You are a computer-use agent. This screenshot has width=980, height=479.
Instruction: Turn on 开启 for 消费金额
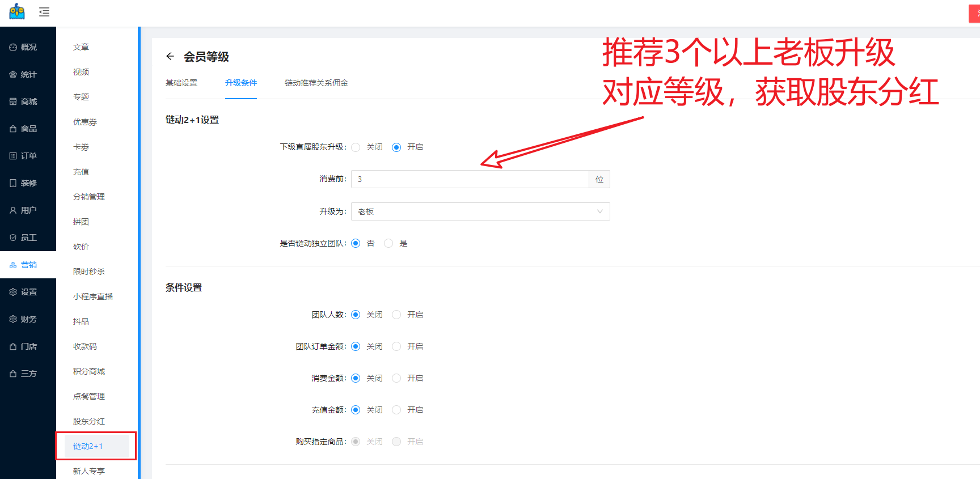pyautogui.click(x=396, y=378)
